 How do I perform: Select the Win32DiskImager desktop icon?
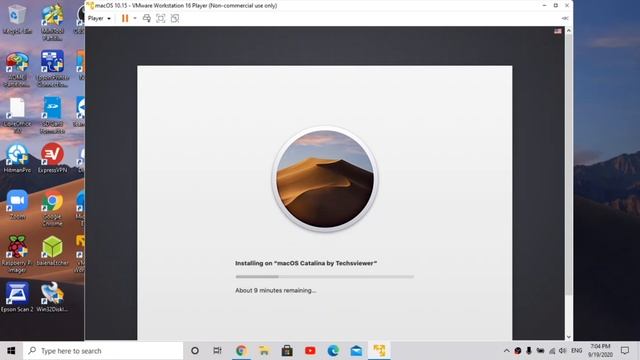pos(52,297)
